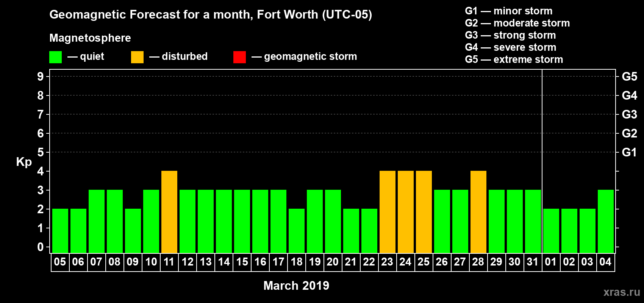Click the 'G2 — moderate storm' legend line
Screen dimensions: 644x303
pyautogui.click(x=517, y=23)
